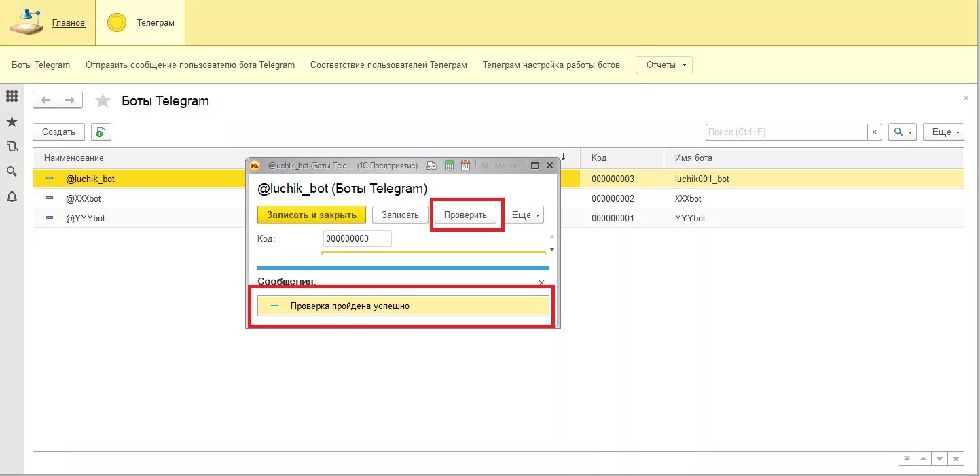Image resolution: width=980 pixels, height=476 pixels.
Task: Click the 1C logo in dialog title bar
Action: 255,165
